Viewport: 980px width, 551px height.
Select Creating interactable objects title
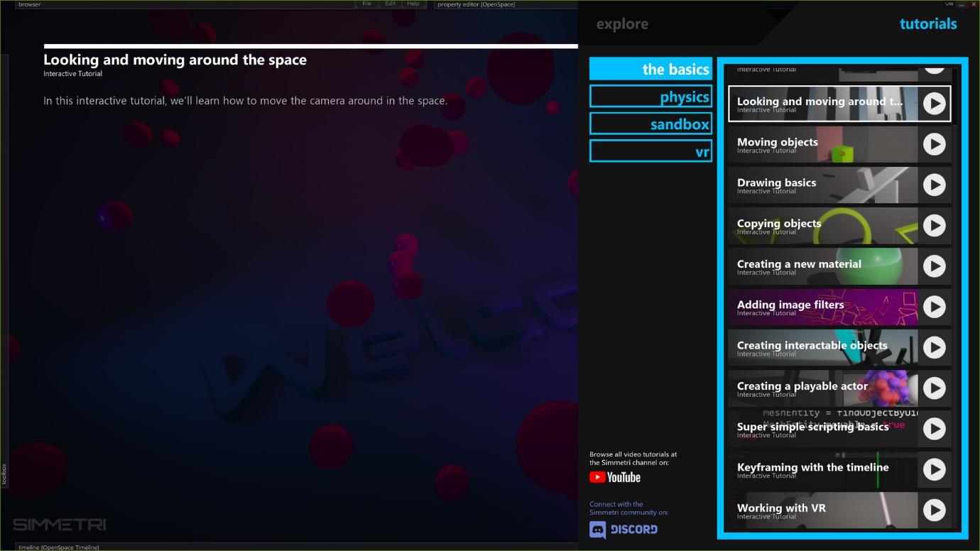tap(812, 345)
